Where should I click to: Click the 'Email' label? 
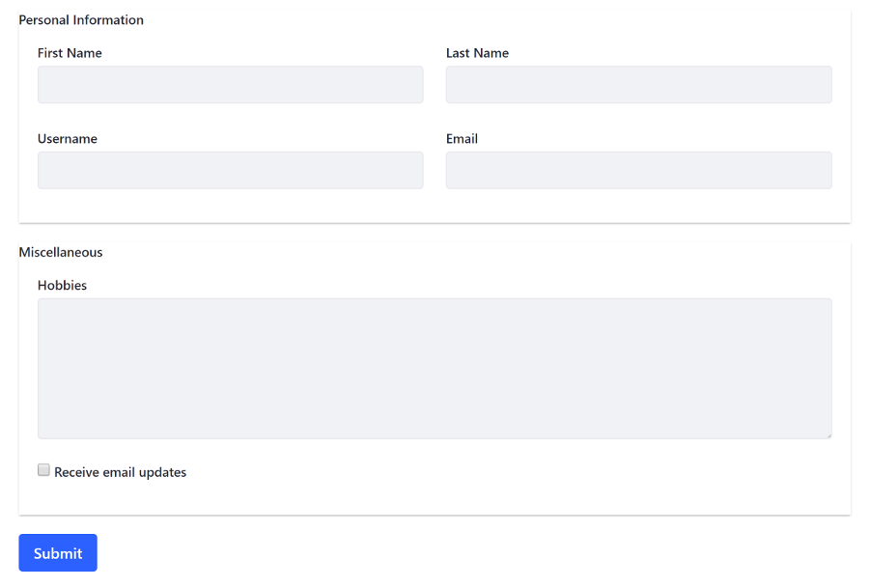[x=462, y=139]
